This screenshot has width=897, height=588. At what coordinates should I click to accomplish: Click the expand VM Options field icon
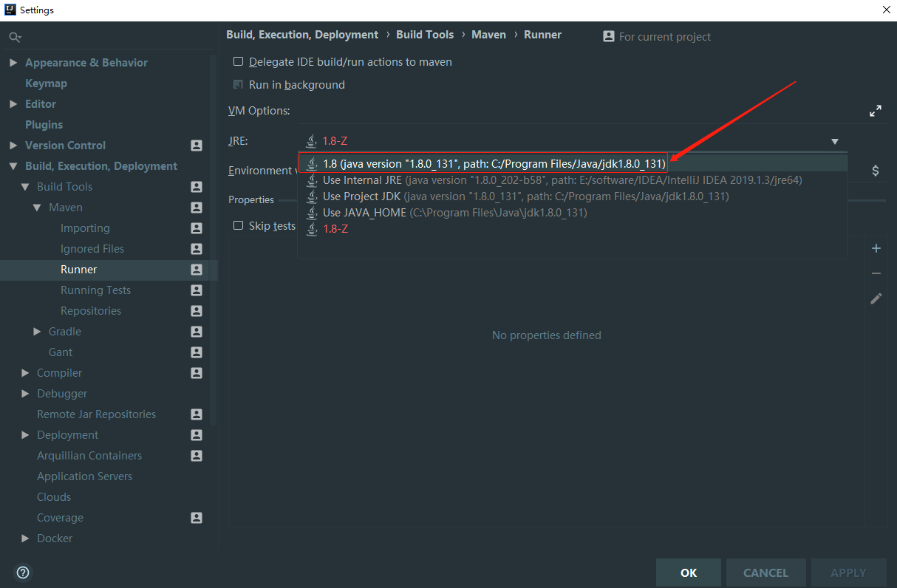pyautogui.click(x=876, y=111)
